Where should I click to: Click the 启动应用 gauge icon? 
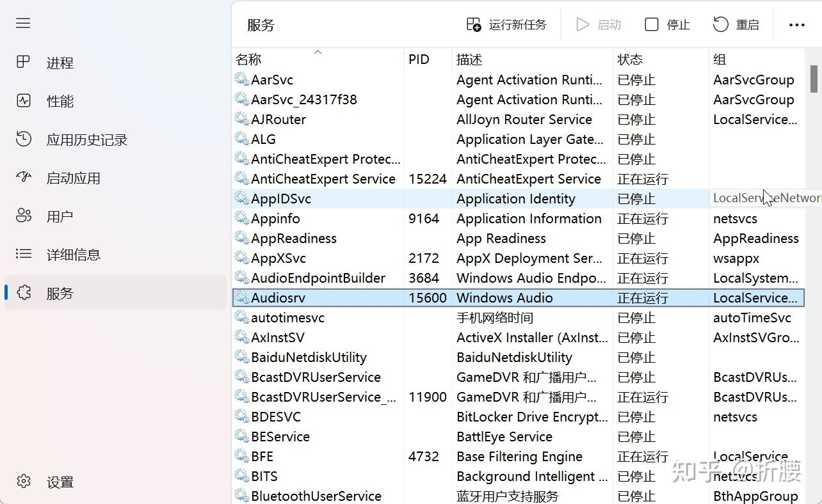[x=23, y=177]
